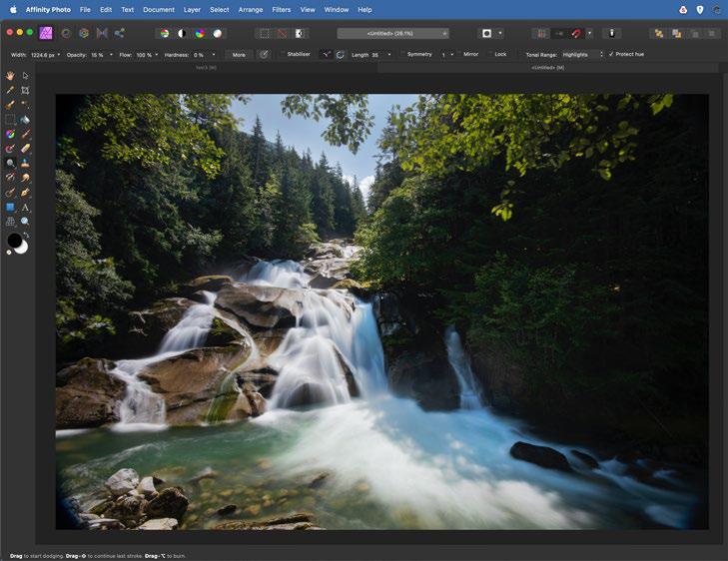
Task: Click the Auto White Balance icon
Action: [217, 33]
